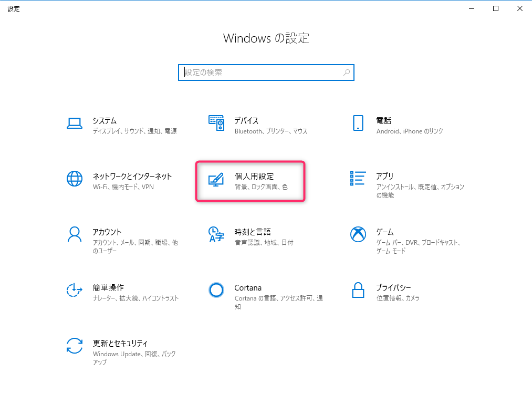Click description Android、iPhone のリンク

pyautogui.click(x=410, y=131)
